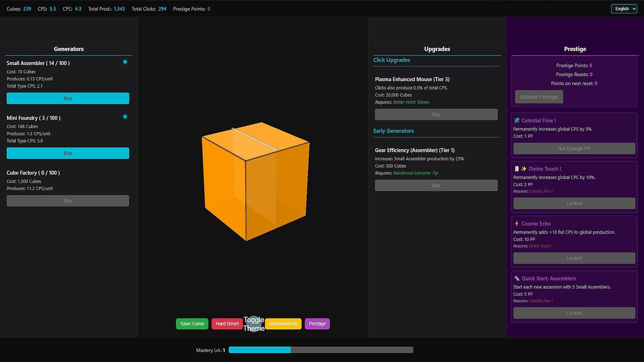Viewport: 644px width, 362px height.
Task: Open the purple Prestige button
Action: tap(317, 324)
